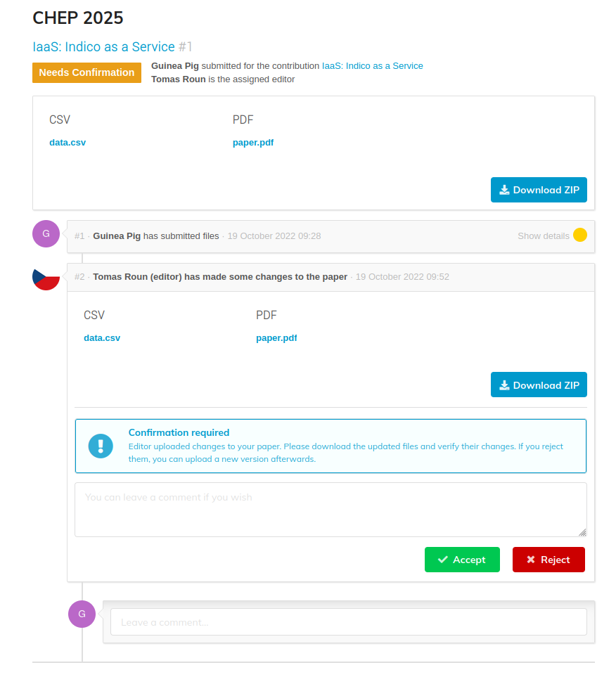Click the textarea resize handle corner
Image resolution: width=616 pixels, height=677 pixels.
click(582, 532)
